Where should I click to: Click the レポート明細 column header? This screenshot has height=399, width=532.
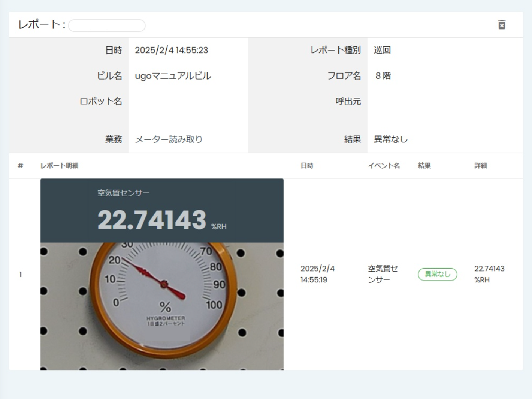tap(59, 166)
